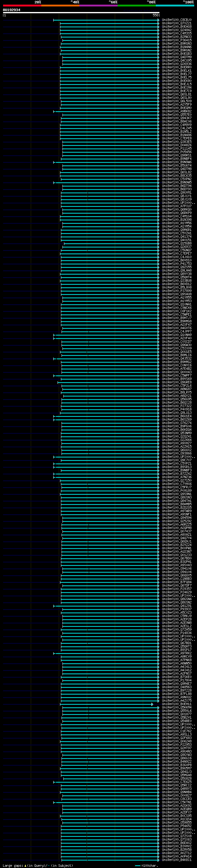Open hit UniRef100_B4N9Z2
The width and height of the screenshot is (197, 868).
click(x=176, y=761)
